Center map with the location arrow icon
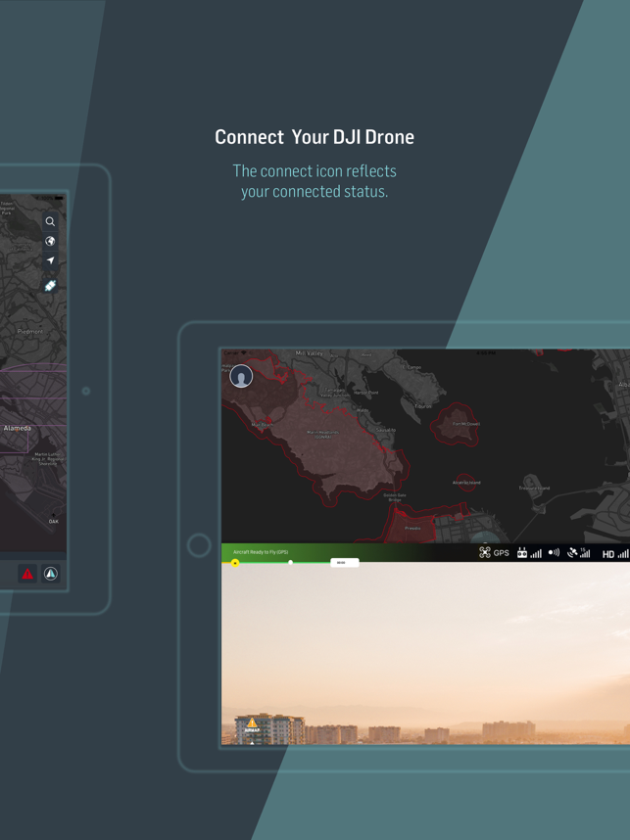This screenshot has height=840, width=630. coord(50,260)
